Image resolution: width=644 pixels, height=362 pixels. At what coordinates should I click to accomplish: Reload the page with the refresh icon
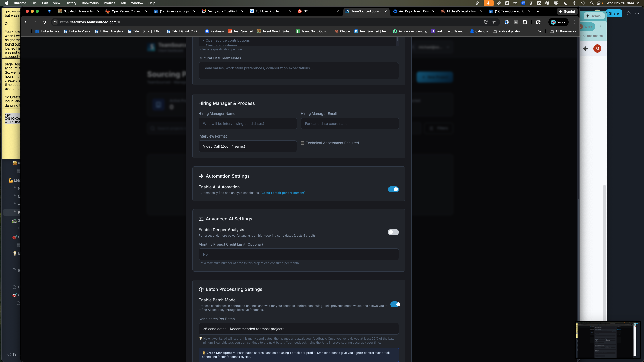[44, 22]
